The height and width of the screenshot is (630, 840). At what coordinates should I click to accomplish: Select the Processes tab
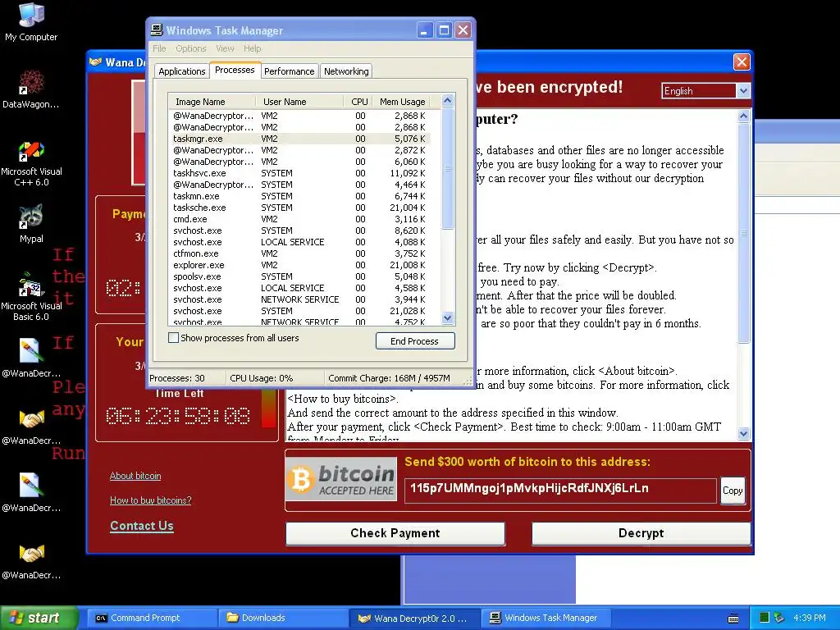(x=235, y=71)
